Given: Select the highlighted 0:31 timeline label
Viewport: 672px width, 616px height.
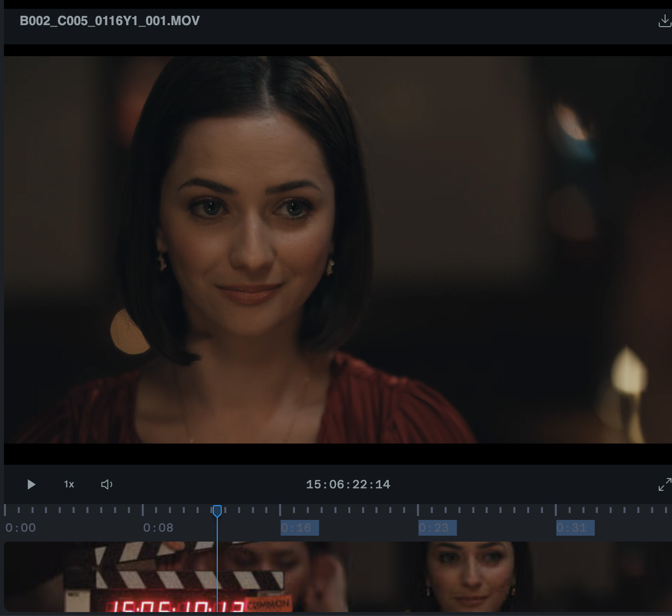Looking at the screenshot, I should click(x=575, y=528).
